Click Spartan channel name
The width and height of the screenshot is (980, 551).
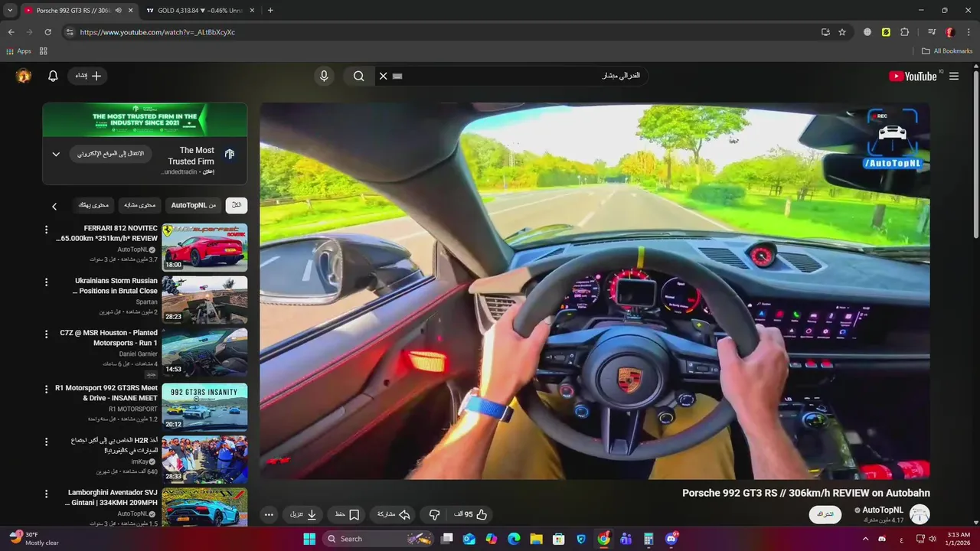(146, 302)
